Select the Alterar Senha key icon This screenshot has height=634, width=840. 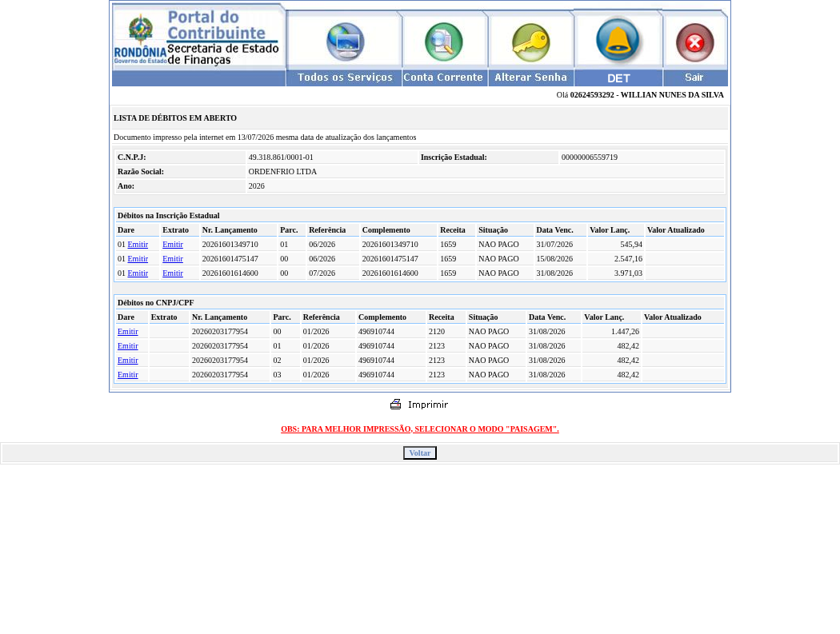531,42
